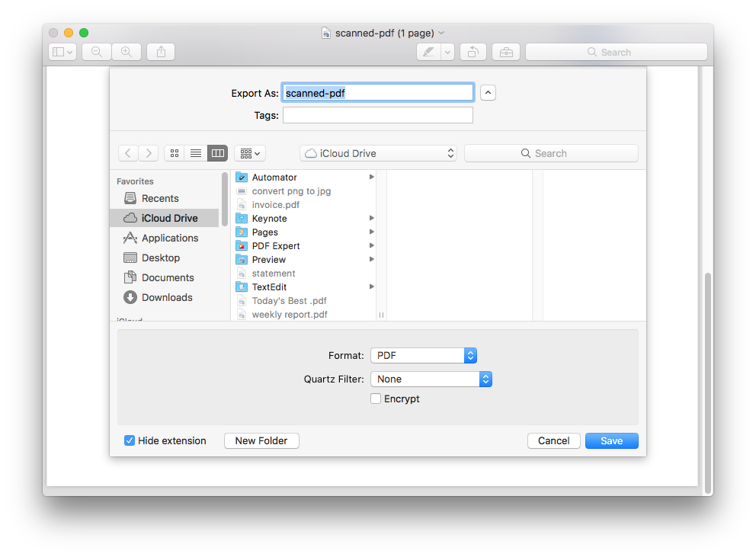
Task: Enable the Encrypt checkbox
Action: 376,399
